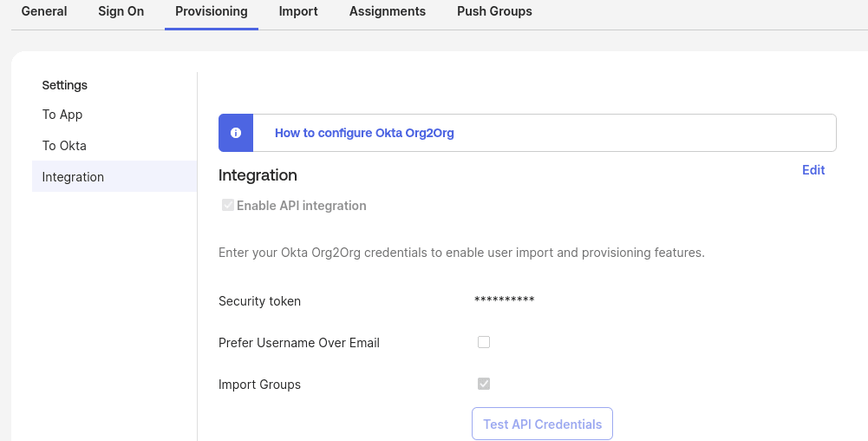Go to the Assignments tab

[x=388, y=11]
